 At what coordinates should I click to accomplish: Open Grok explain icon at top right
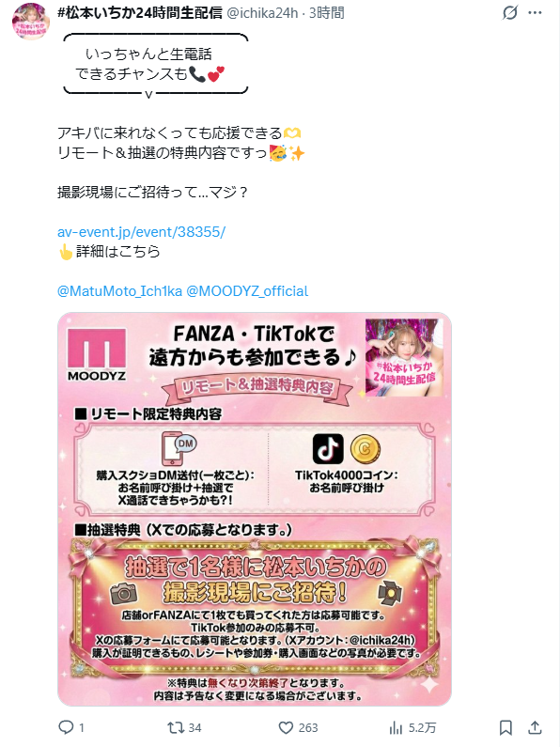pos(509,13)
